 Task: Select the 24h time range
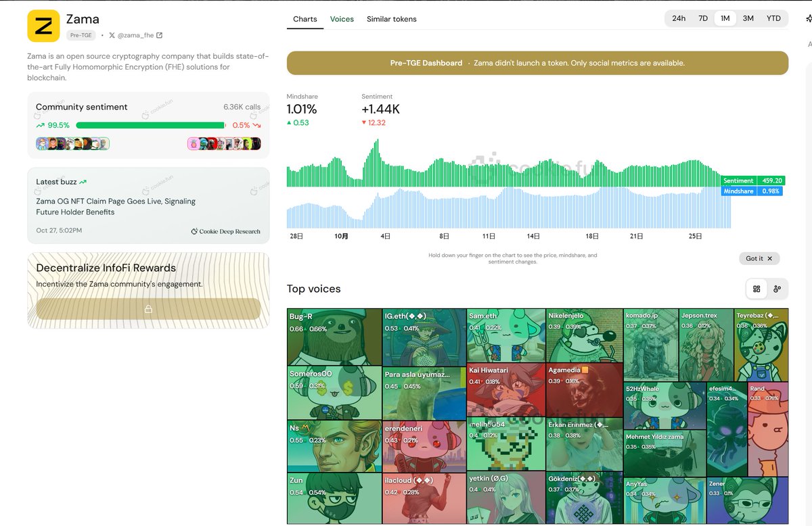coord(679,18)
